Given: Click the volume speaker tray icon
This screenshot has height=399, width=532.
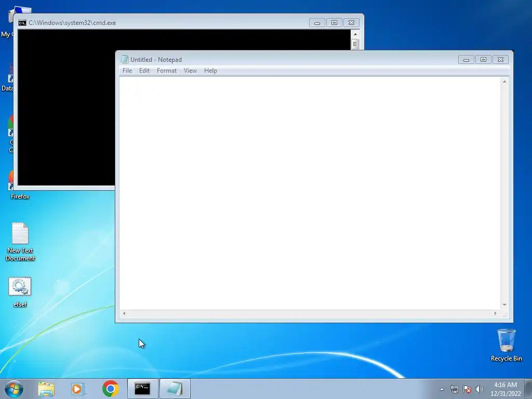Looking at the screenshot, I should pos(479,389).
